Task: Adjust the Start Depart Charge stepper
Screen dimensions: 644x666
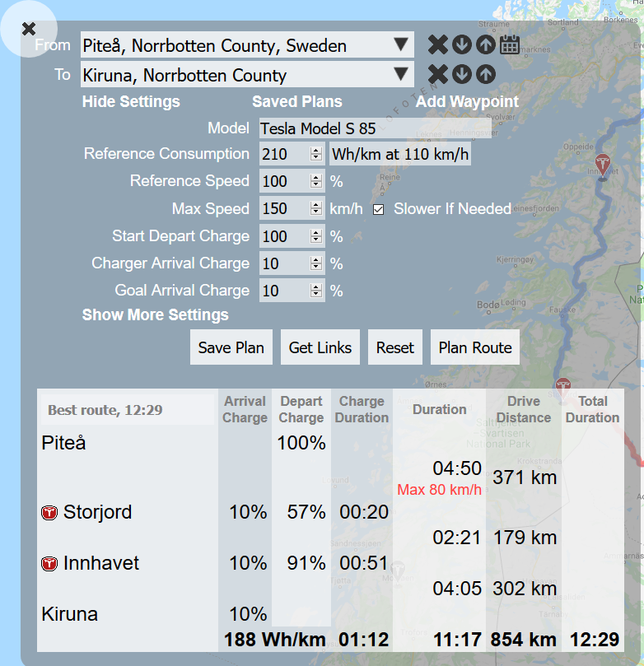Action: point(315,236)
